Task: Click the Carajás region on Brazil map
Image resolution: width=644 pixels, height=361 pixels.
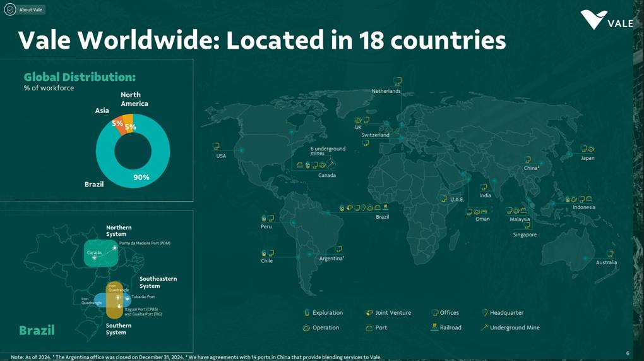Action: click(x=94, y=252)
